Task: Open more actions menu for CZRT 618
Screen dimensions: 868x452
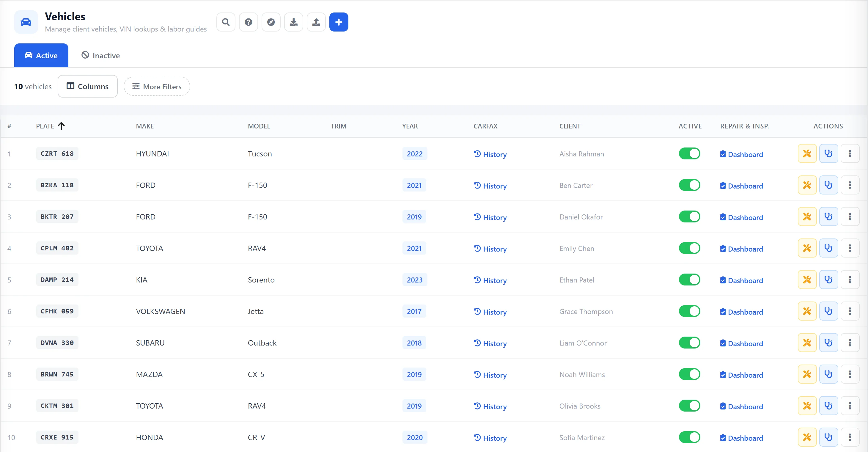Action: [x=850, y=154]
